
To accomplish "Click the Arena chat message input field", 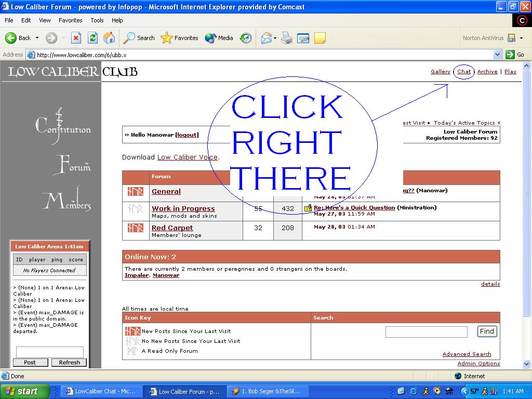I will click(x=50, y=352).
